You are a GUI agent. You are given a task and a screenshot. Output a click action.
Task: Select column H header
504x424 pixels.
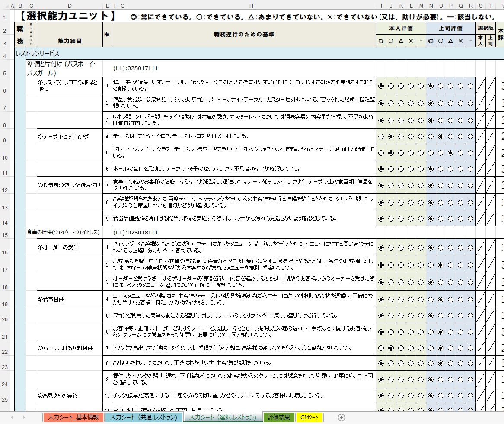[x=251, y=6]
